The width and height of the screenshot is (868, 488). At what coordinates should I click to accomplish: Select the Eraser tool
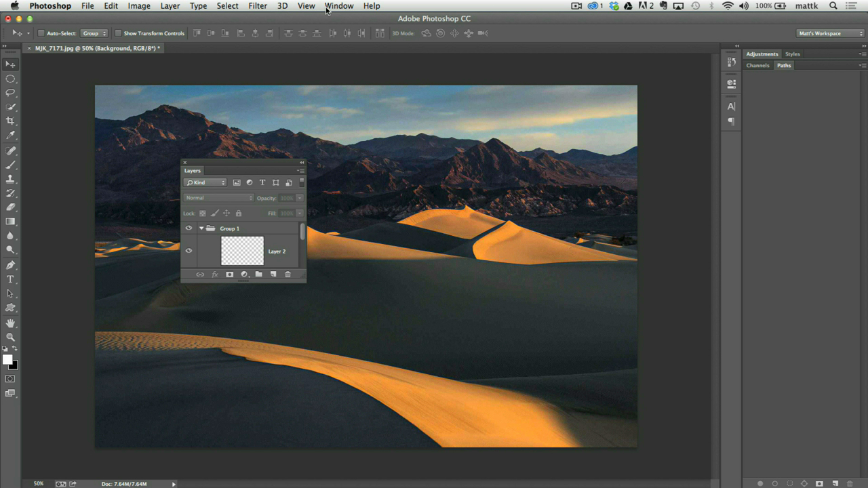(x=10, y=207)
